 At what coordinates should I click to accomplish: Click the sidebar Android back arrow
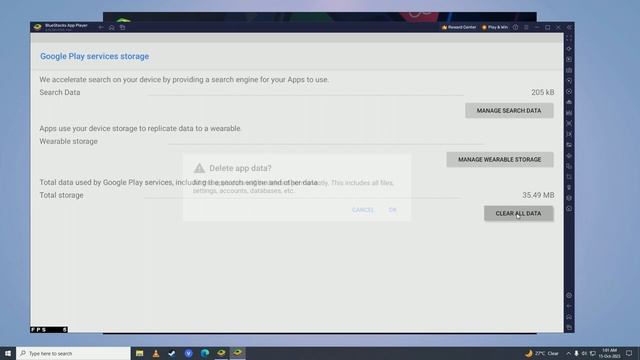(569, 306)
